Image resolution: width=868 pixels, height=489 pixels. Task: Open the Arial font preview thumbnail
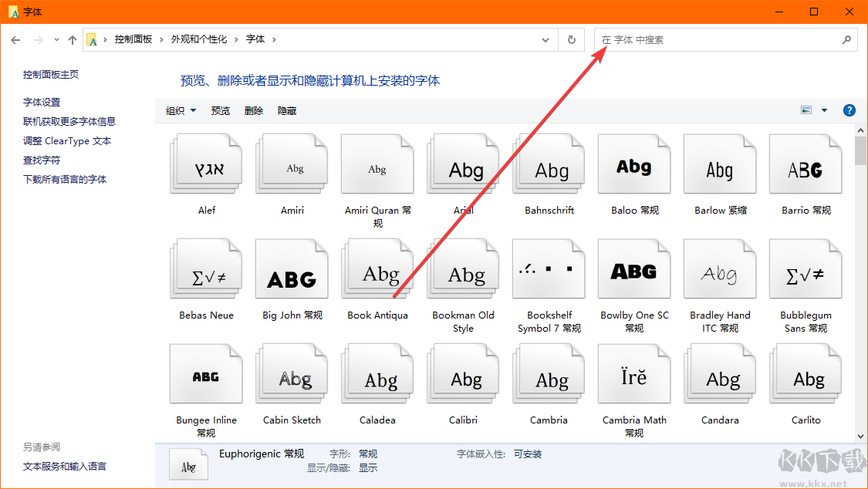click(x=463, y=164)
